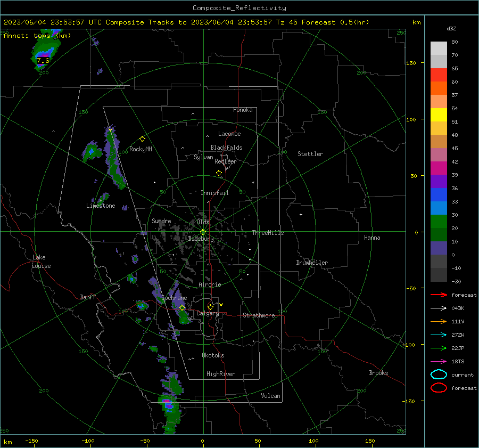The image size is (479, 448).
Task: Click the dBZ legend heading
Action: coord(451,28)
